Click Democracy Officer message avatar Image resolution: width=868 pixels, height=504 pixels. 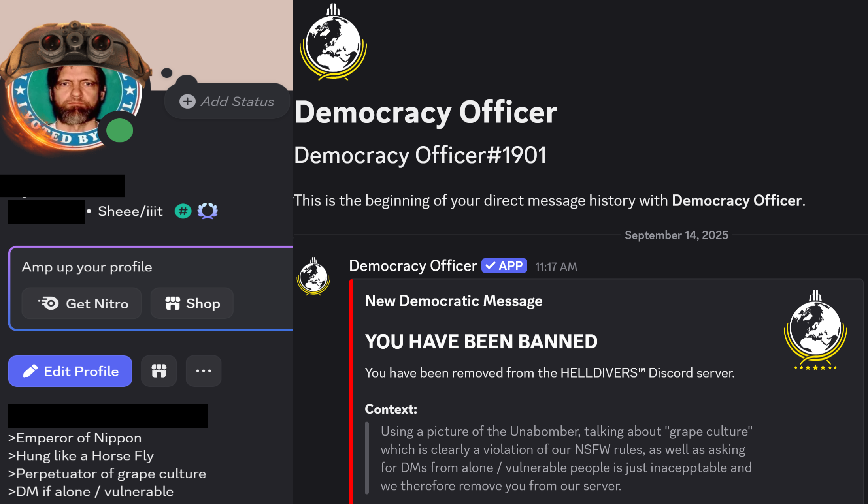(x=313, y=276)
